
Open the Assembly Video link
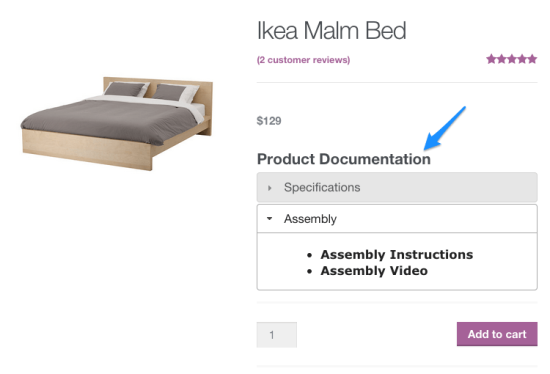tap(374, 271)
